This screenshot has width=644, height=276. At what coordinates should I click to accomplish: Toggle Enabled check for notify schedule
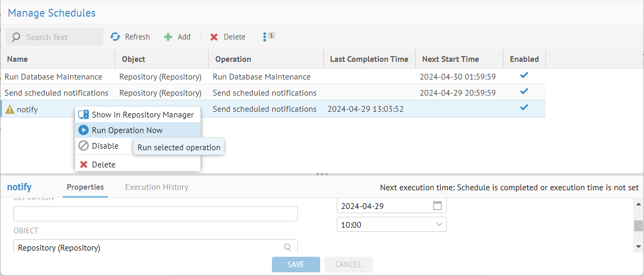click(x=524, y=108)
